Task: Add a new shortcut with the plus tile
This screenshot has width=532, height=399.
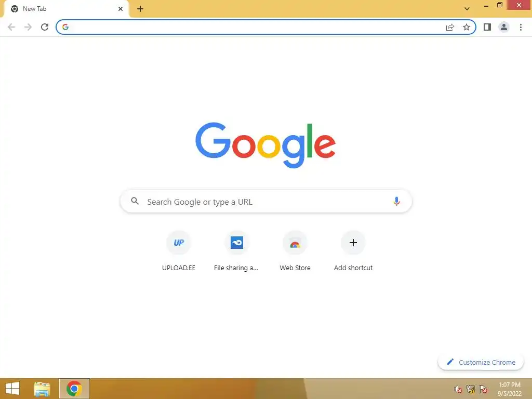Action: click(353, 251)
